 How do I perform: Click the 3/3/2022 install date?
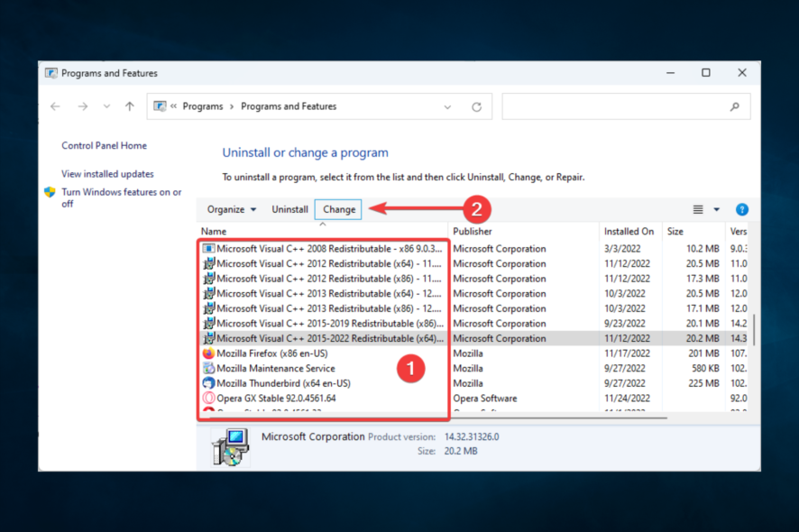click(622, 249)
